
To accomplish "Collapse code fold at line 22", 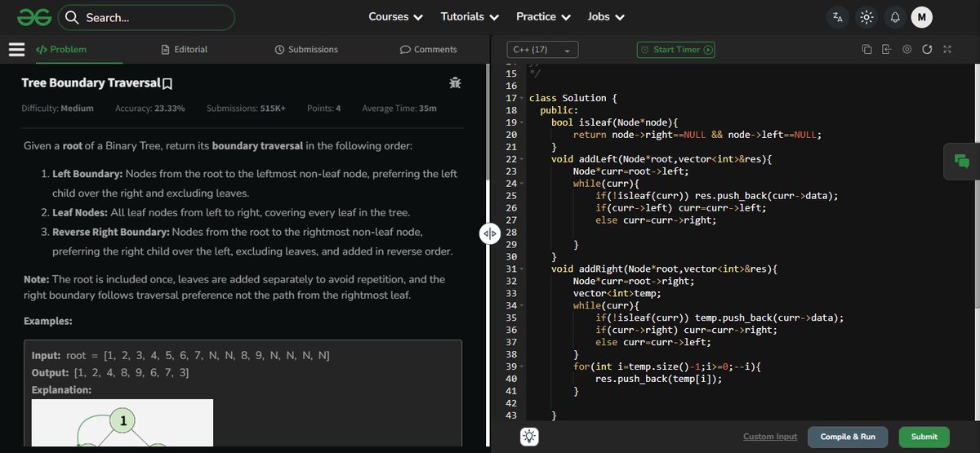I will coord(521,159).
